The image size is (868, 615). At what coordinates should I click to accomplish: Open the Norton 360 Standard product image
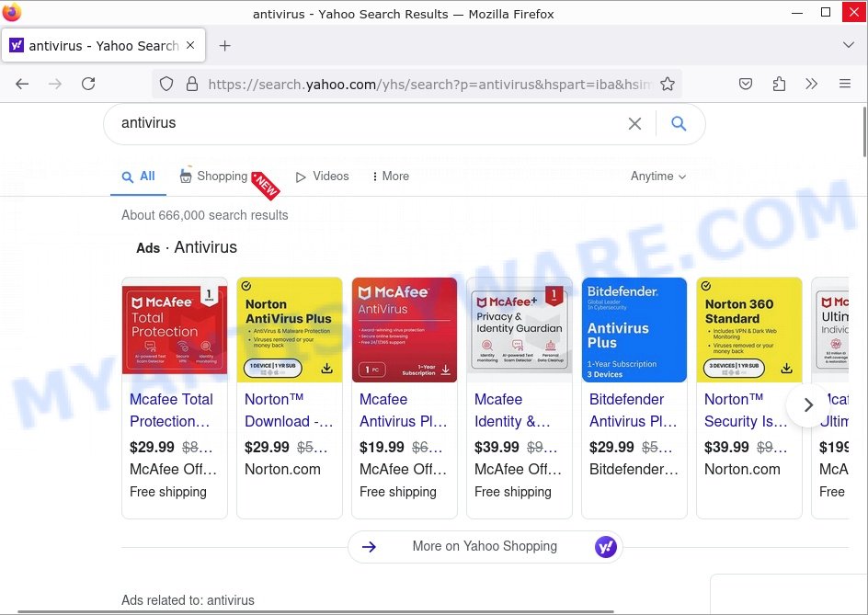point(749,330)
